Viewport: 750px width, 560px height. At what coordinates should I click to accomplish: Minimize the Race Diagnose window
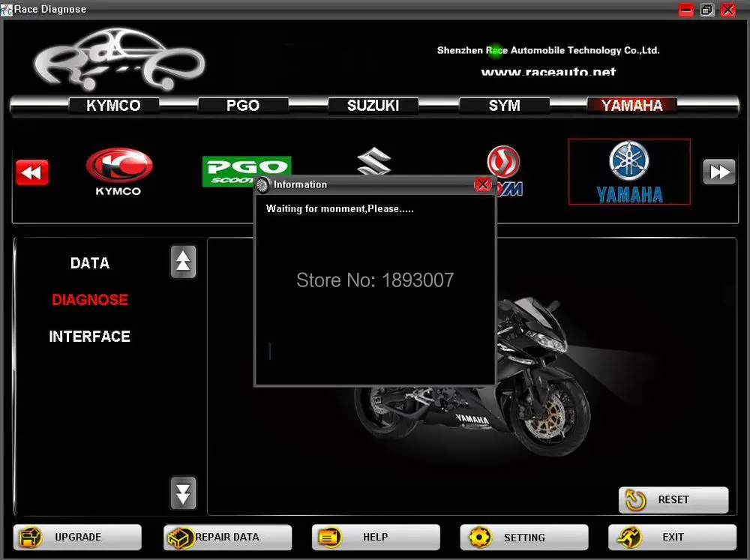686,10
